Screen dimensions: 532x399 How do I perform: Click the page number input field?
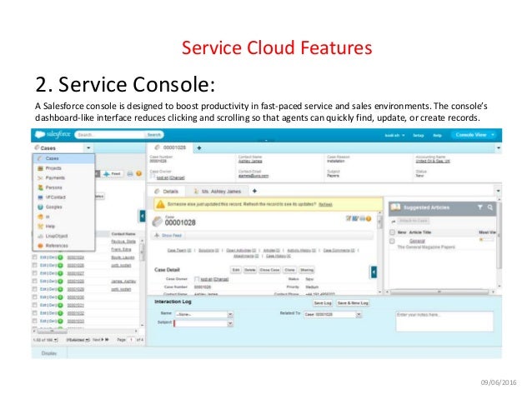[131, 339]
